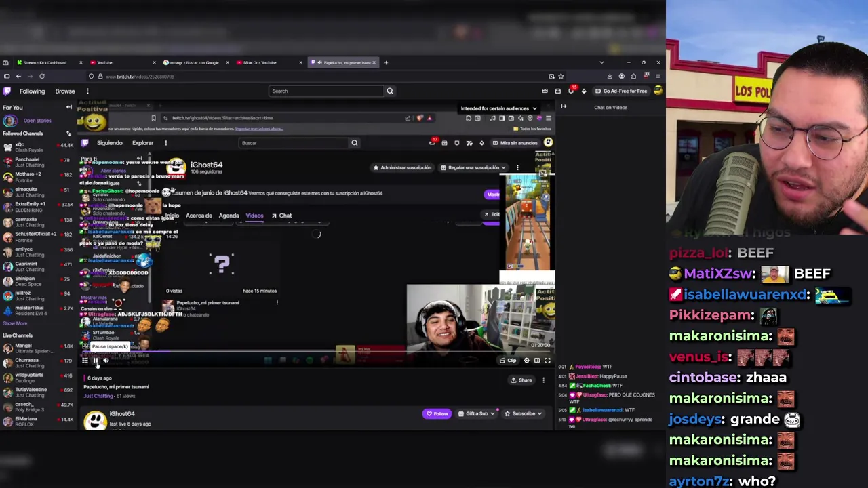Open the Browse page in Twitch nav
Viewport: 868px width, 488px height.
click(x=65, y=91)
